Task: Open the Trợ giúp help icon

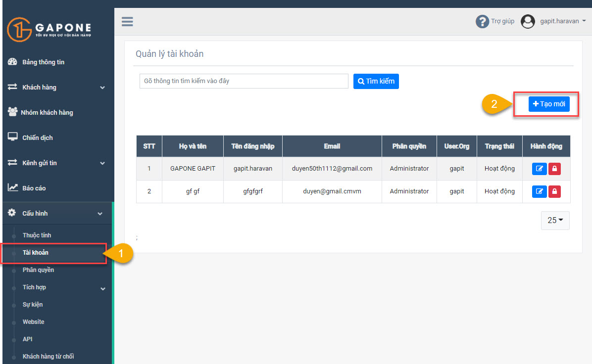Action: 482,21
